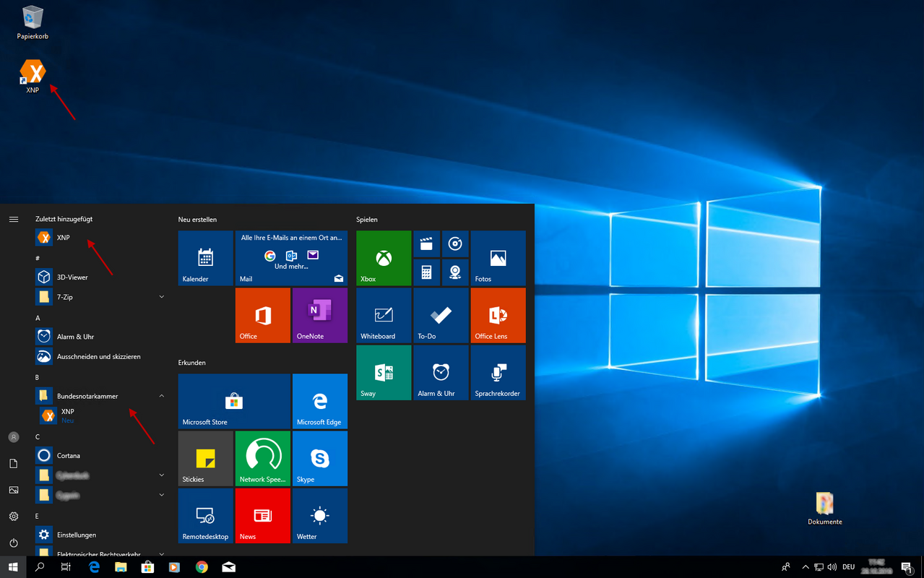
Task: Open the Microsoft Store tile
Action: point(234,401)
